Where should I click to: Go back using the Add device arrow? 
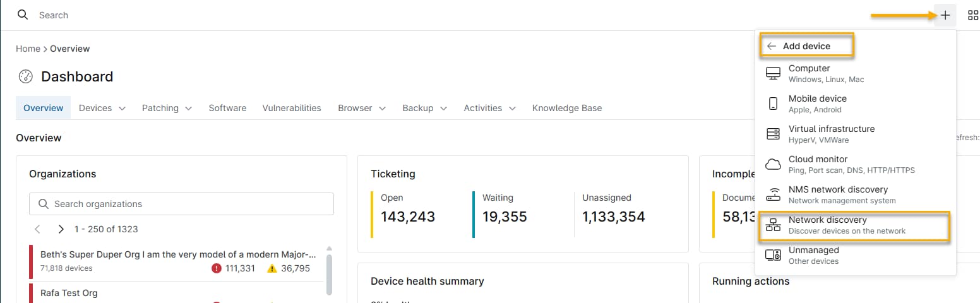click(x=771, y=46)
